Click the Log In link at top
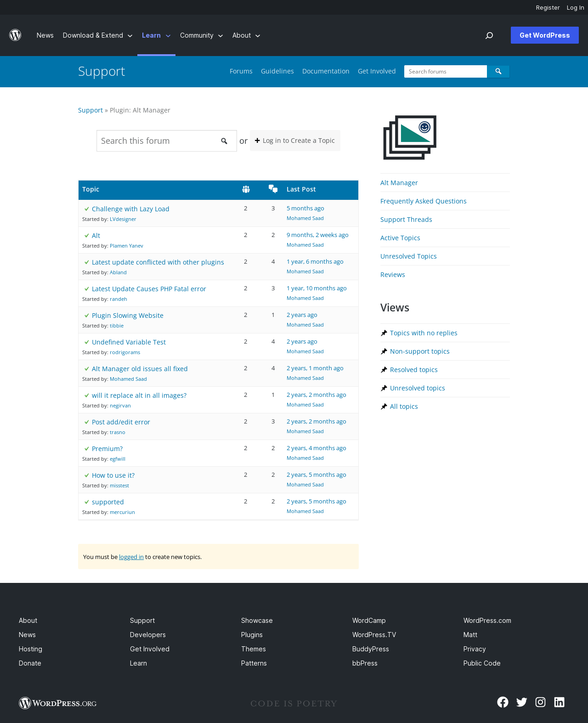Screen dimensions: 588x723 576,7
